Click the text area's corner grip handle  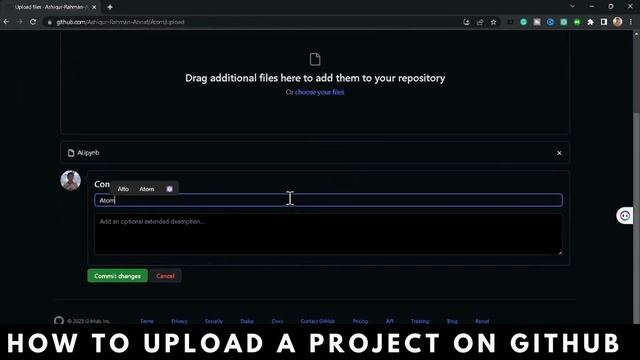pyautogui.click(x=560, y=253)
